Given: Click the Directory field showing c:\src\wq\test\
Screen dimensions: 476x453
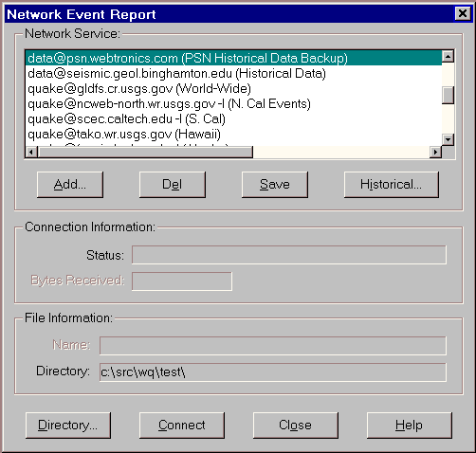Looking at the screenshot, I should pyautogui.click(x=273, y=372).
